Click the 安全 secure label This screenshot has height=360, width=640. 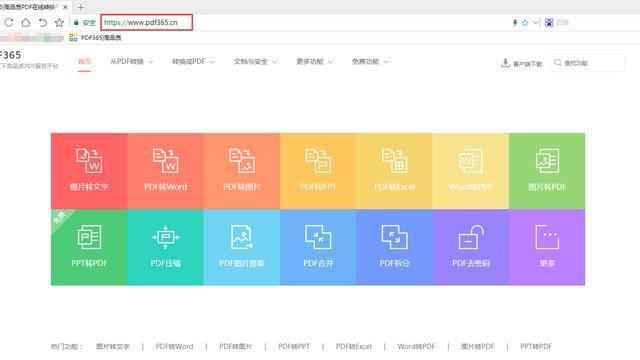(x=89, y=23)
